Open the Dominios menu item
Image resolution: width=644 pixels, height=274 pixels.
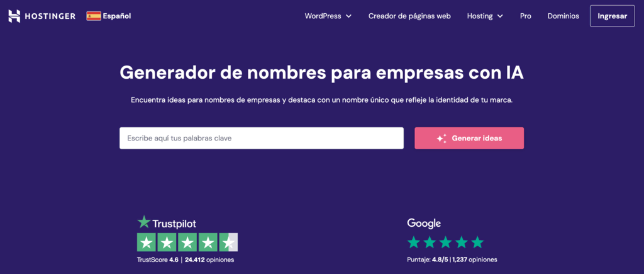click(x=563, y=16)
